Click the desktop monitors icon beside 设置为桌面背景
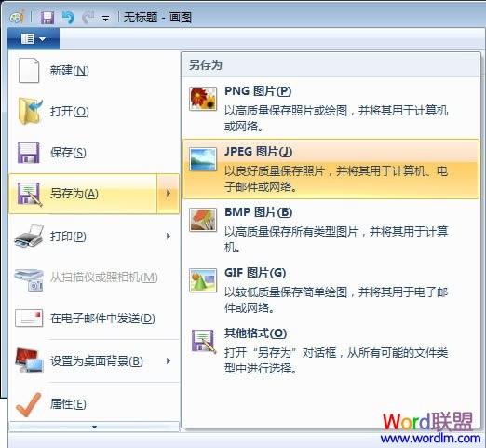The image size is (486, 448). [29, 360]
